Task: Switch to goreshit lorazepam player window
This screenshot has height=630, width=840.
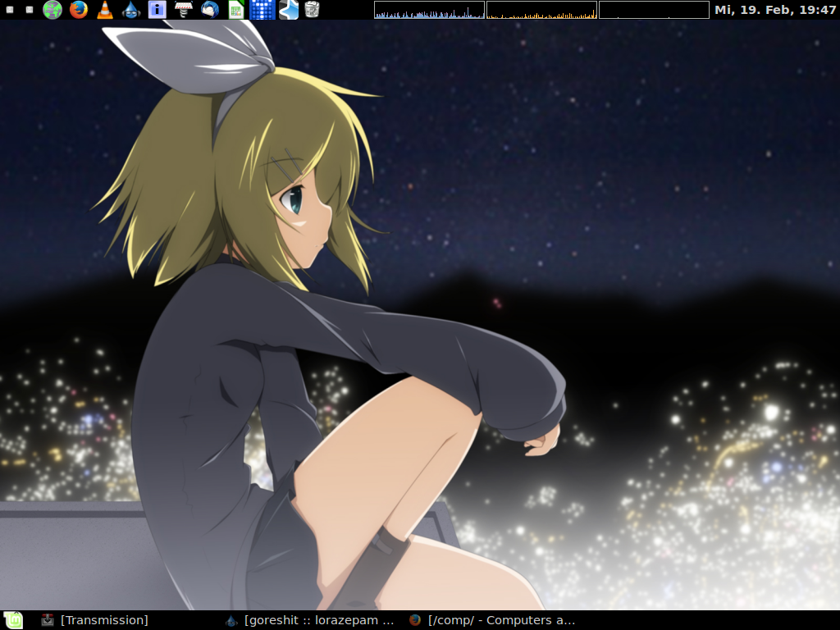Action: [309, 620]
